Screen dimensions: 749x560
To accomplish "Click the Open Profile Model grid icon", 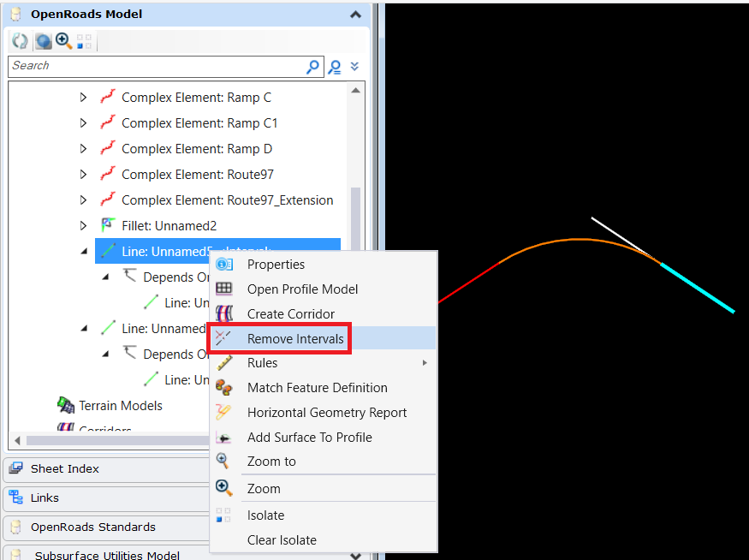I will tap(224, 289).
